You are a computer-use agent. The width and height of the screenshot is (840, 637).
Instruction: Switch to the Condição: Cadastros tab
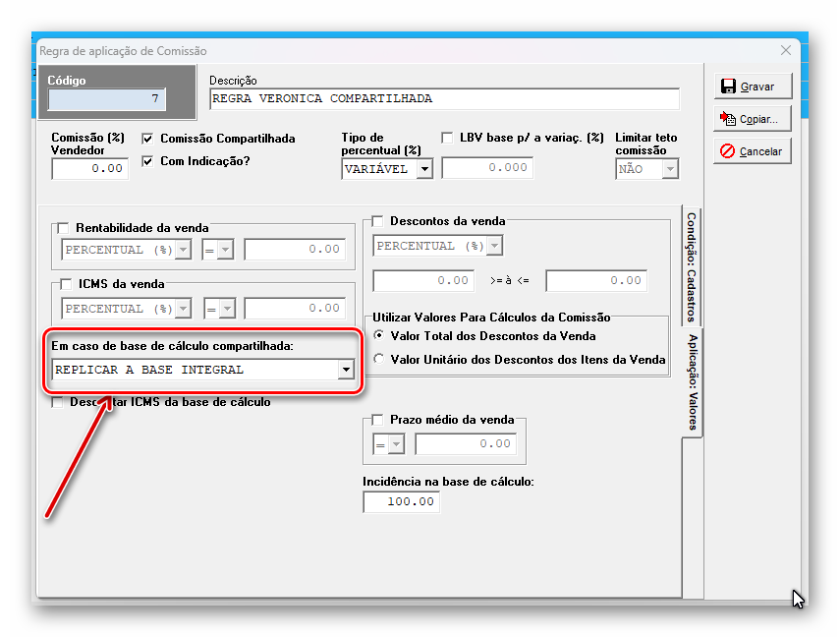pos(692,265)
